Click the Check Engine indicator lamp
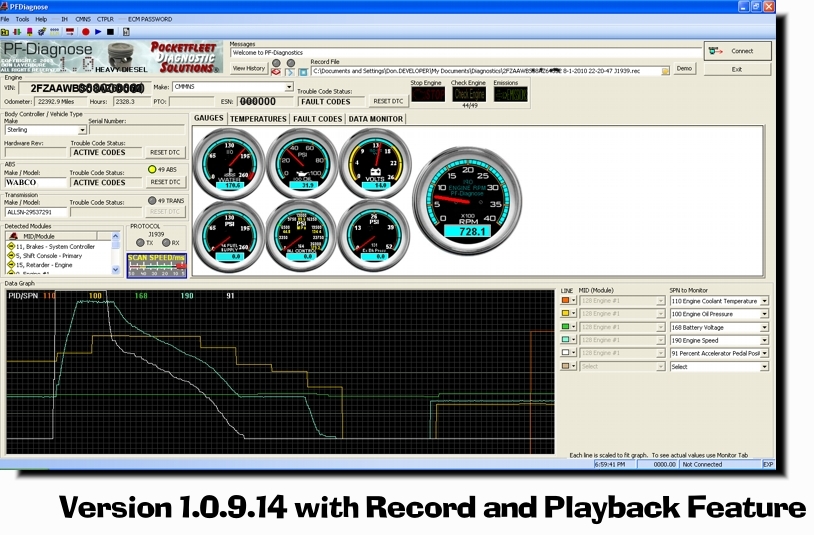Viewport: 814px width, 535px height. click(x=469, y=94)
